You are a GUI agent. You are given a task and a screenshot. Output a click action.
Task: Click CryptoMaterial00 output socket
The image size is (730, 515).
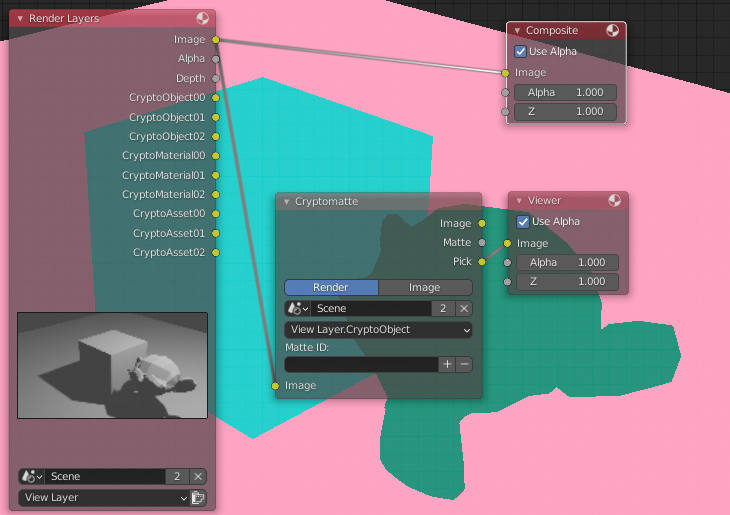[x=216, y=156]
